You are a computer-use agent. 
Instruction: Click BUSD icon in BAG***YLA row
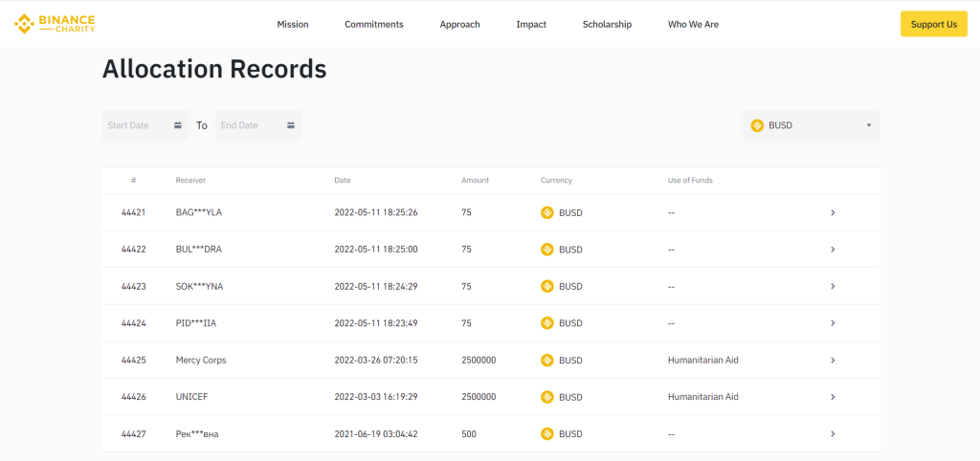[547, 212]
